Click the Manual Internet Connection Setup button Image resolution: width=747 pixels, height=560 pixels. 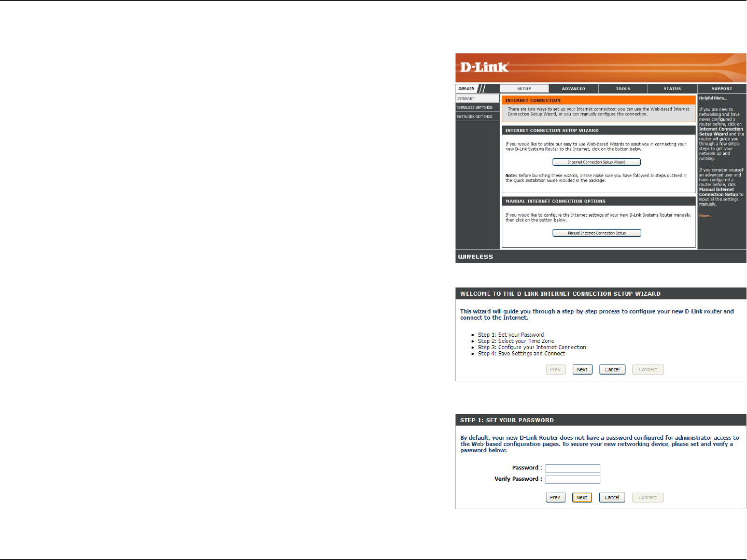tap(597, 233)
